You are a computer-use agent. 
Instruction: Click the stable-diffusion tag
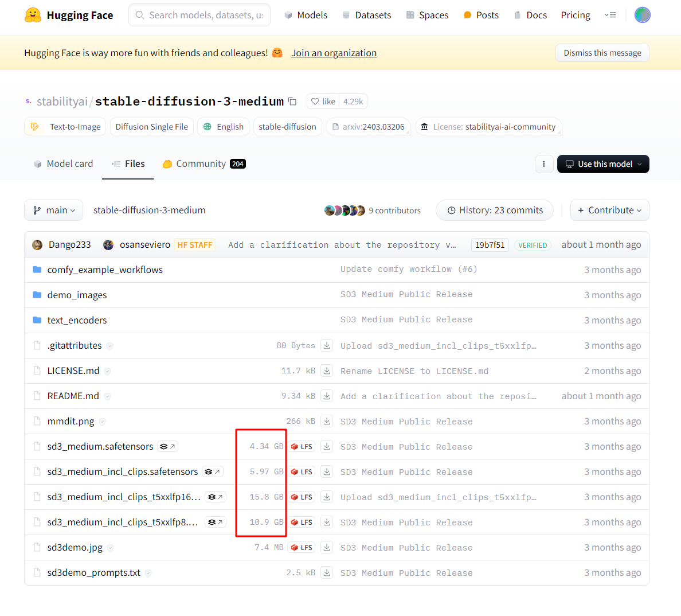(288, 127)
